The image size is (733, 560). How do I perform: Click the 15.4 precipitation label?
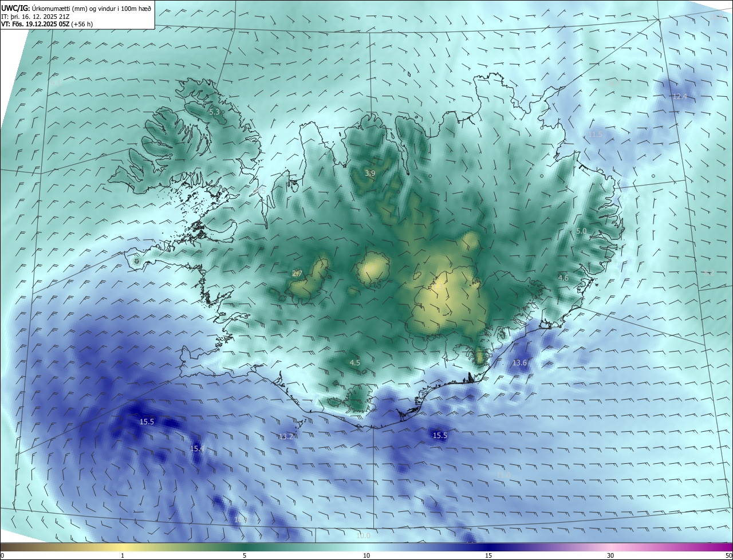[x=197, y=448]
